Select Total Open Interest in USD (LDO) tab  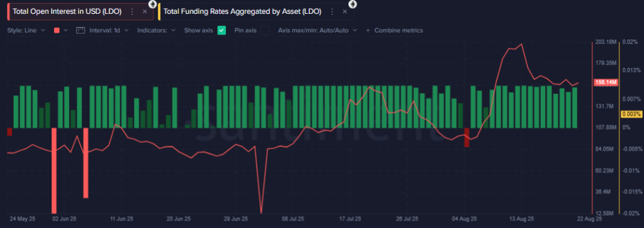[67, 11]
